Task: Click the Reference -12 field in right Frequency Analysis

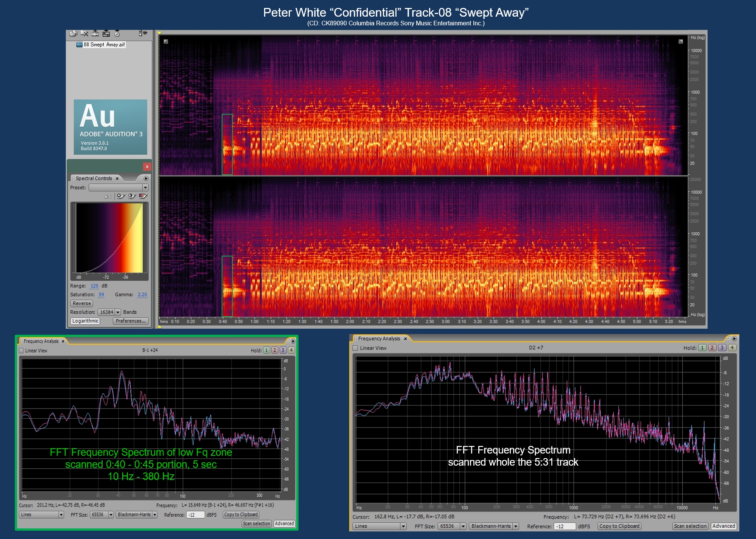Action: point(565,527)
